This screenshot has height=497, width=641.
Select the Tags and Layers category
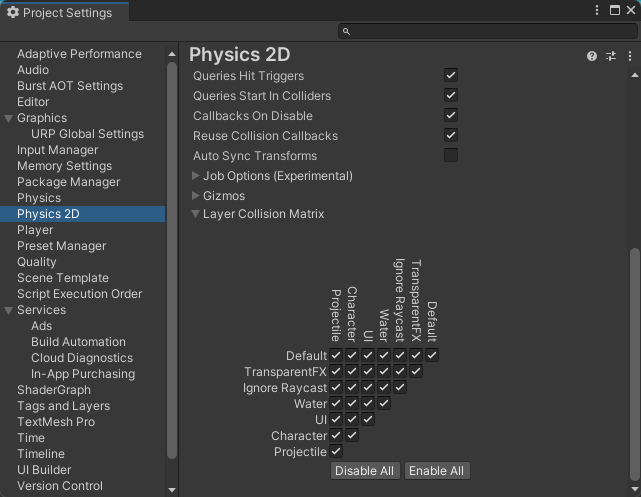[63, 406]
